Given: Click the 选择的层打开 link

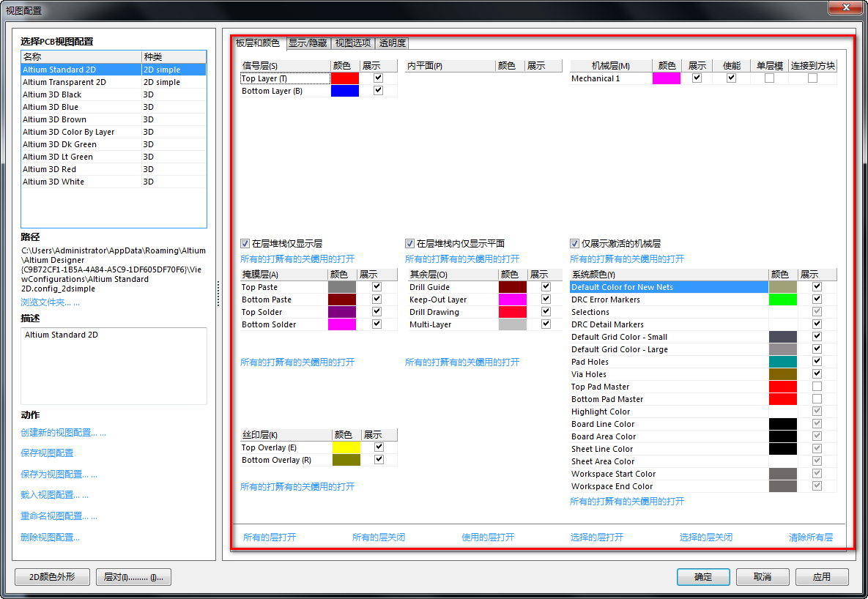Looking at the screenshot, I should [597, 537].
